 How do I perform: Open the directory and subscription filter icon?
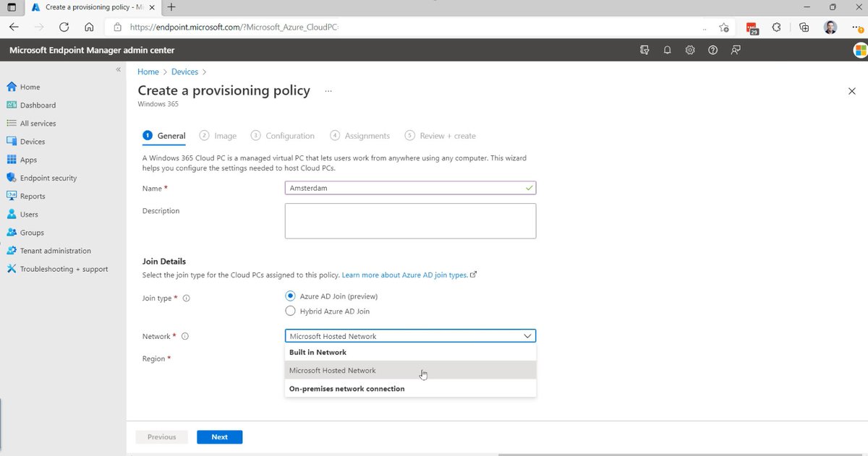pyautogui.click(x=644, y=50)
